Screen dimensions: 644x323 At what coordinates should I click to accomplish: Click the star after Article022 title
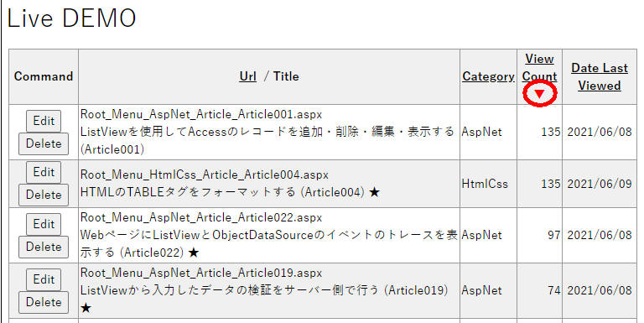click(x=194, y=253)
